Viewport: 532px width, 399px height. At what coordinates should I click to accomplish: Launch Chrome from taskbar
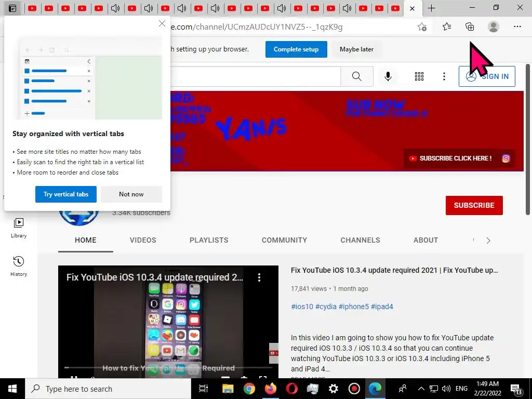pyautogui.click(x=249, y=389)
